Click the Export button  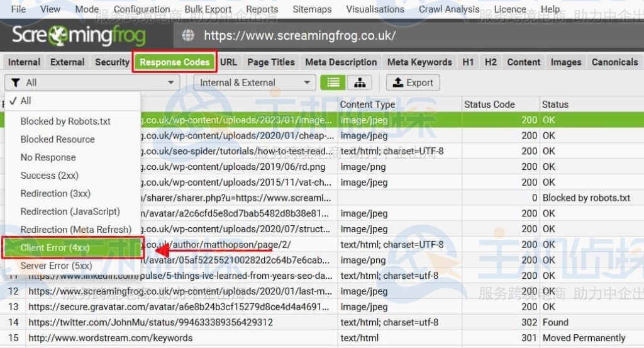pyautogui.click(x=413, y=82)
